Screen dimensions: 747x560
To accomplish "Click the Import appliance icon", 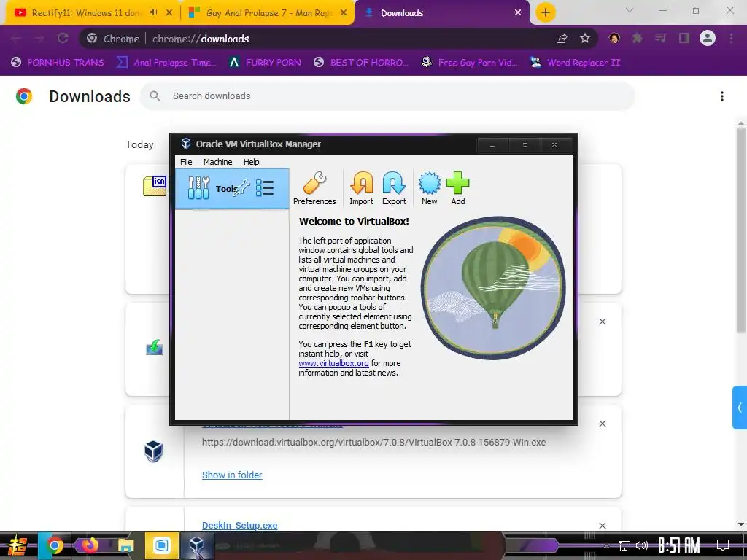I will [x=362, y=189].
